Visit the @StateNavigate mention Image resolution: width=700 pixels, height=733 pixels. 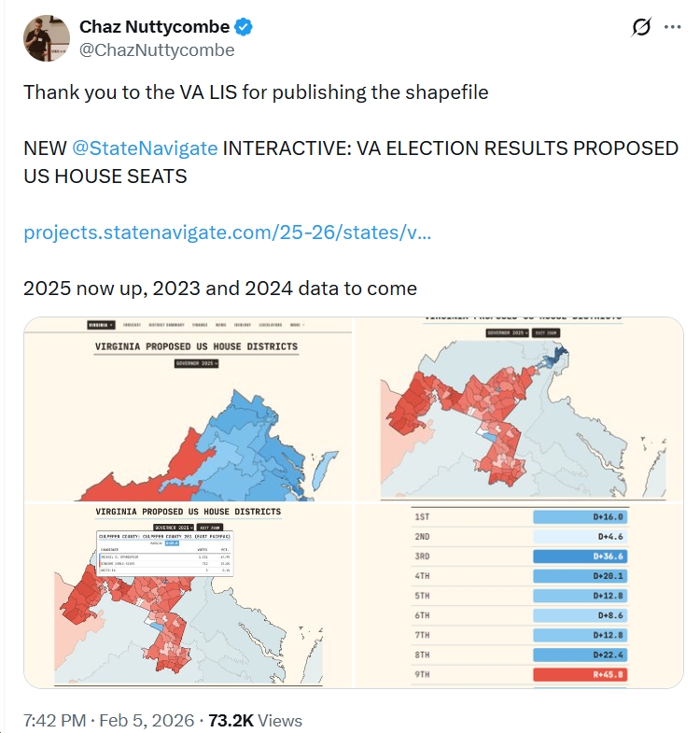tap(145, 148)
